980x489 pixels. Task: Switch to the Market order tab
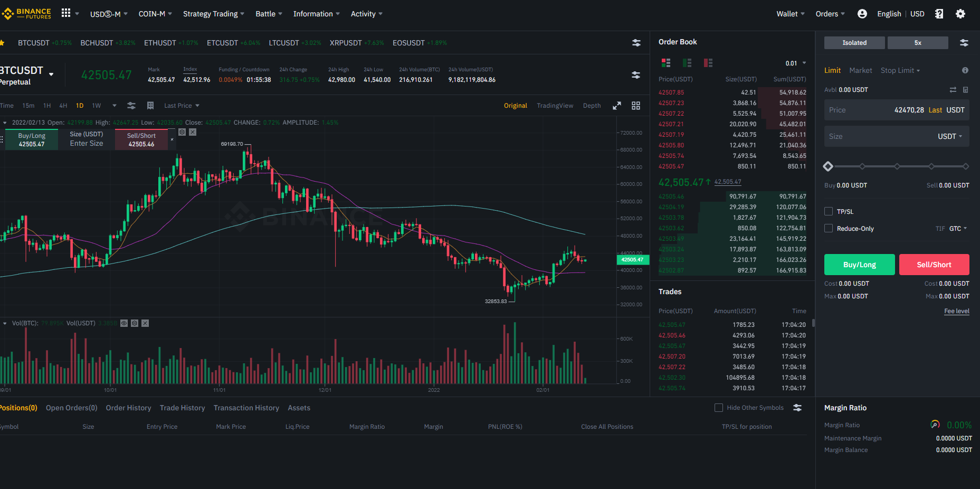(x=861, y=70)
